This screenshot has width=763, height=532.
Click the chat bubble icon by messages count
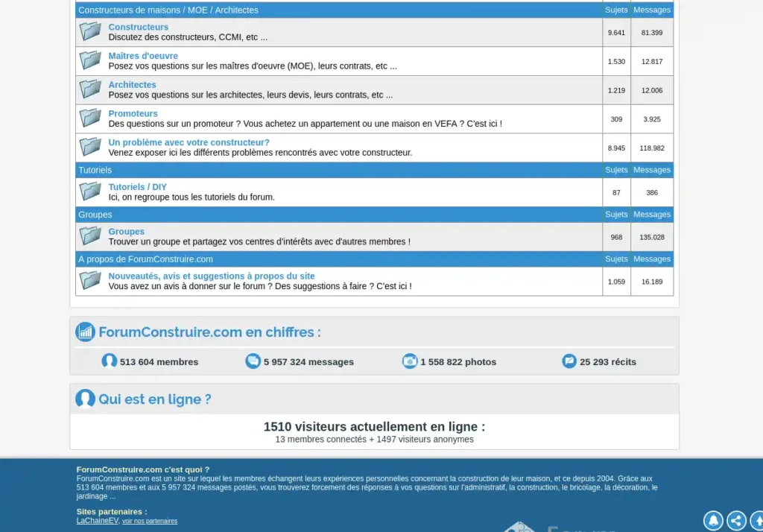(253, 361)
